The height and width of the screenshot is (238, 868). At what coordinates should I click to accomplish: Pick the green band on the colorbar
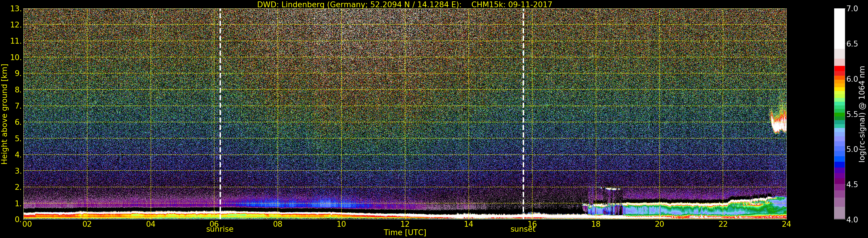pos(839,114)
